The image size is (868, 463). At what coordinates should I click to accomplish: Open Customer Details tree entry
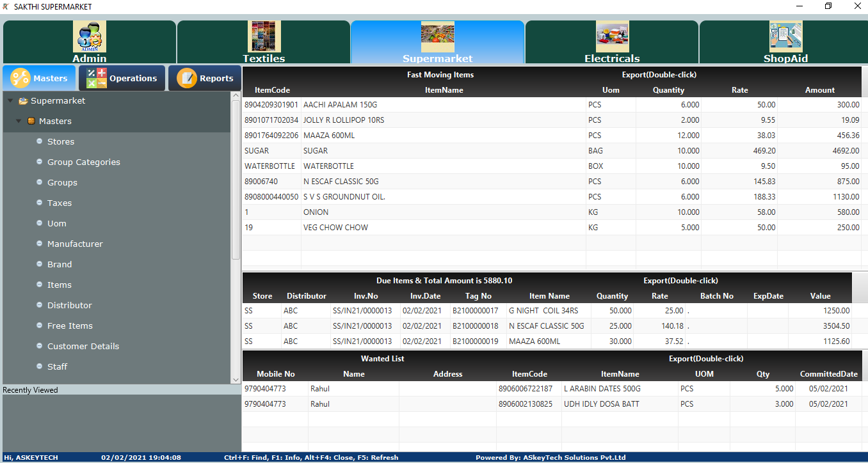(x=83, y=347)
